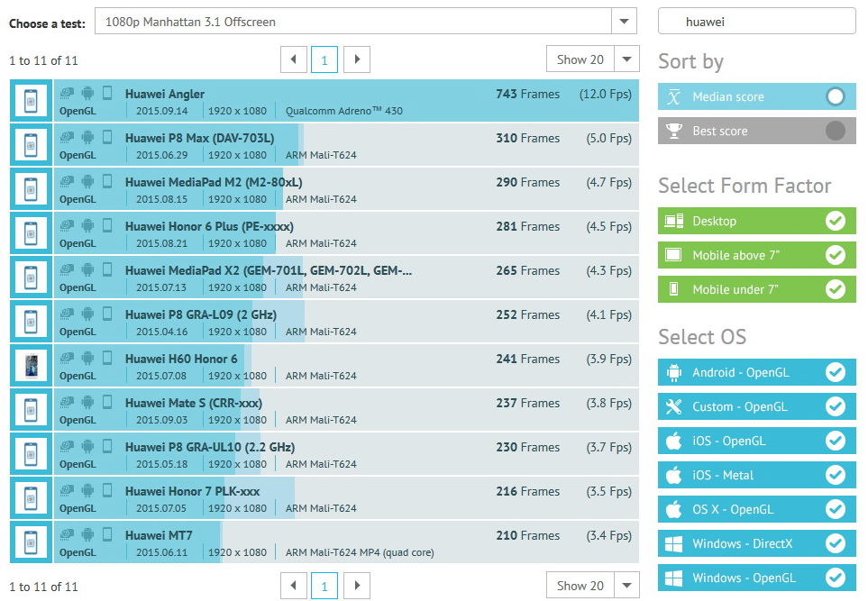Open the Huawei P8 Max (DAV-703L) result

coord(200,139)
